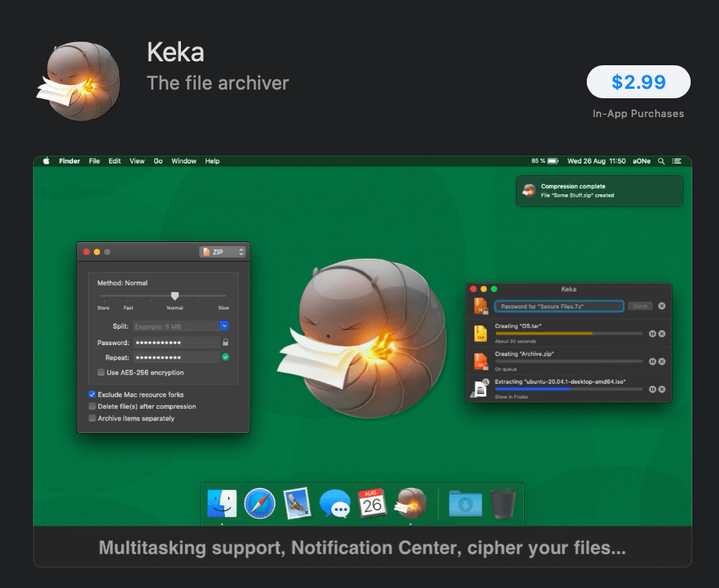
Task: Open the View menu
Action: point(137,161)
